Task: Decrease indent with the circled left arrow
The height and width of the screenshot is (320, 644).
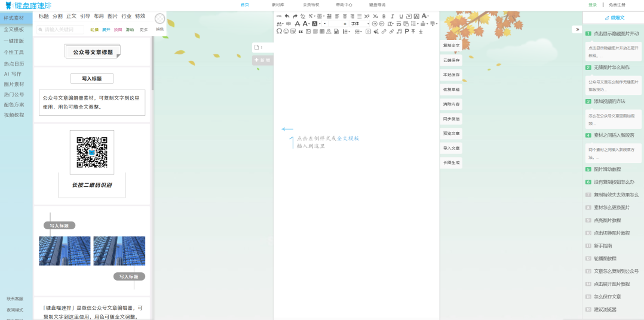Action: pos(382,24)
